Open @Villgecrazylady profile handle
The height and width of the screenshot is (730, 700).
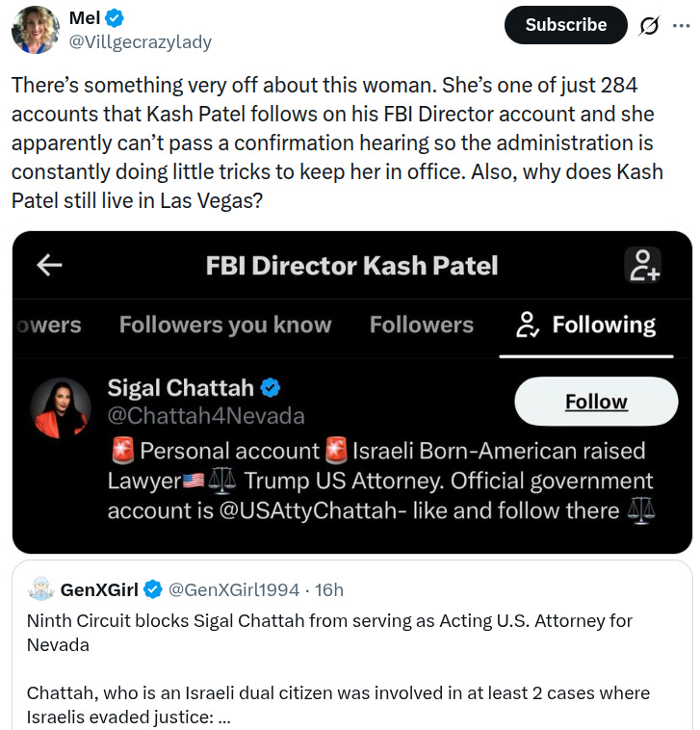coord(140,42)
